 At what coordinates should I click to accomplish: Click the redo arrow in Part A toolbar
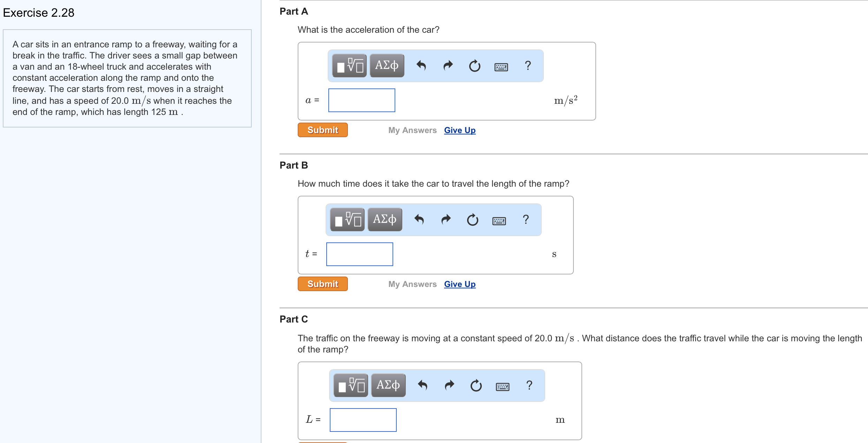click(448, 65)
